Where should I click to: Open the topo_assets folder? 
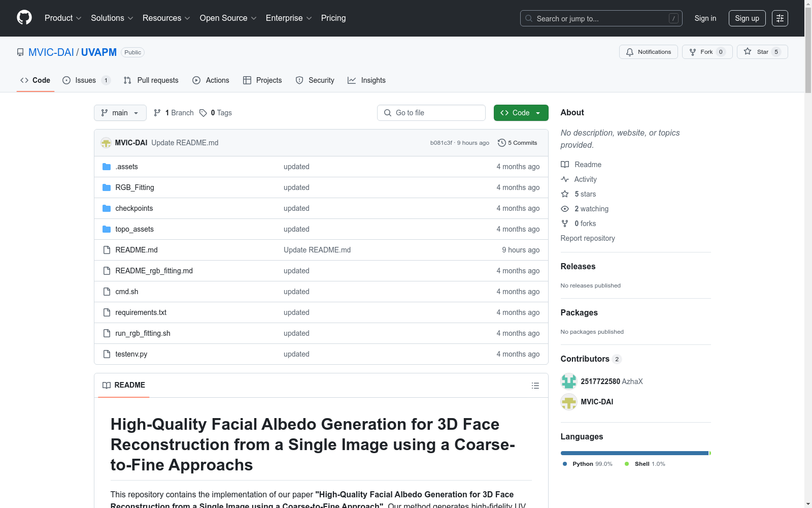[134, 229]
